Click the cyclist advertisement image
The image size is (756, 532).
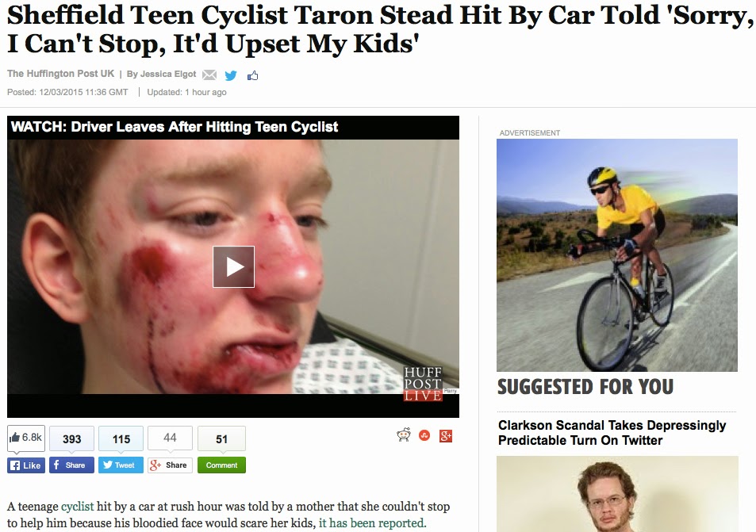[x=617, y=255]
